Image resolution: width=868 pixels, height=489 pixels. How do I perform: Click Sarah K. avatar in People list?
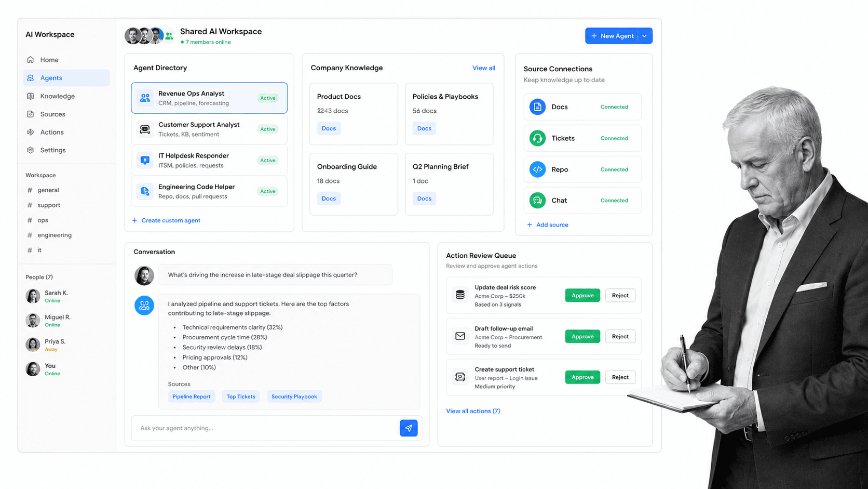coord(33,296)
